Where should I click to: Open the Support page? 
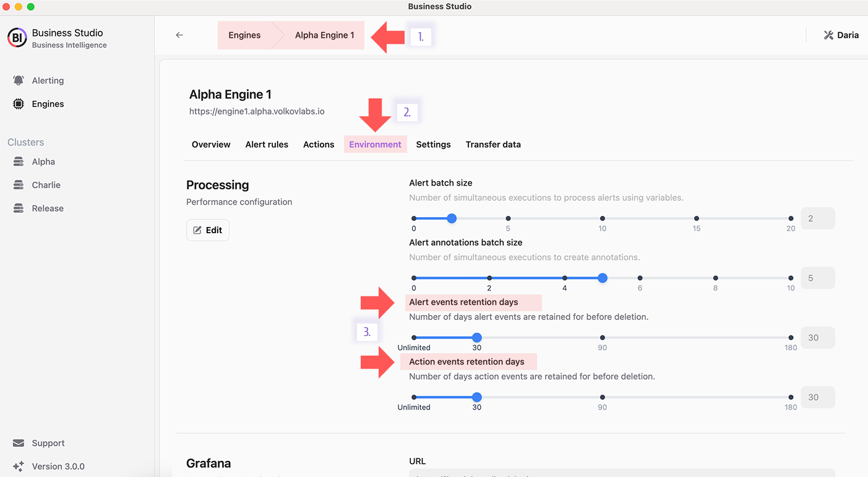pos(48,443)
